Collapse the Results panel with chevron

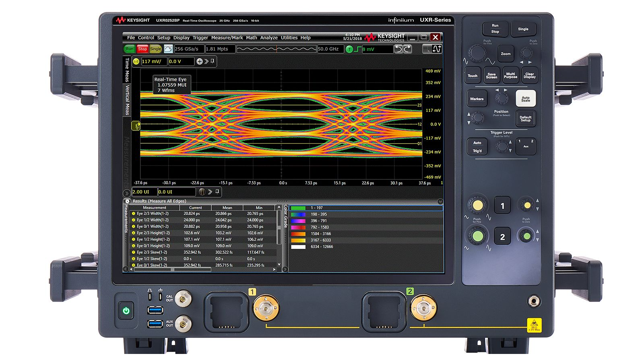pyautogui.click(x=440, y=201)
